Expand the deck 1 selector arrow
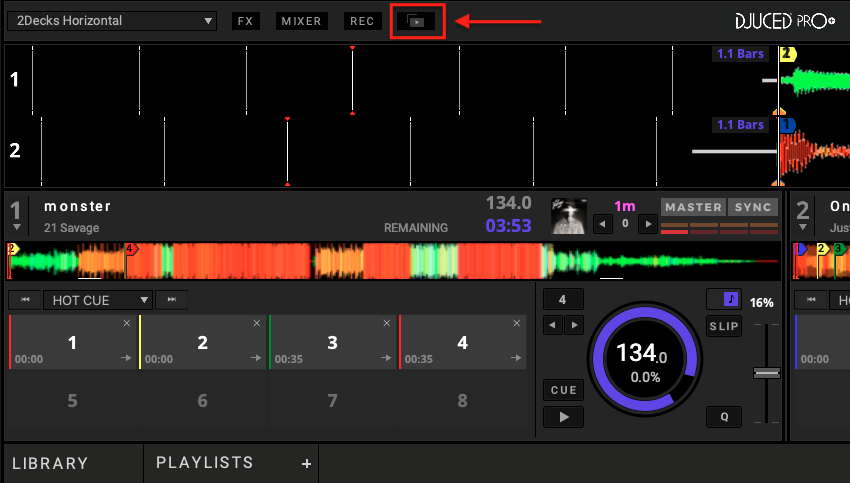This screenshot has height=483, width=850. [16, 228]
